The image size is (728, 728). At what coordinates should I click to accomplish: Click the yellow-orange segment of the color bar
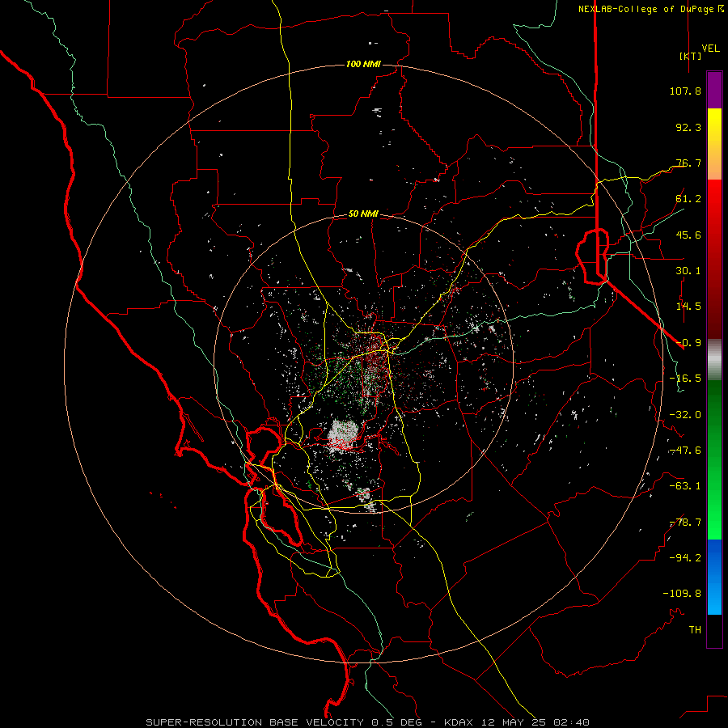pos(714,144)
